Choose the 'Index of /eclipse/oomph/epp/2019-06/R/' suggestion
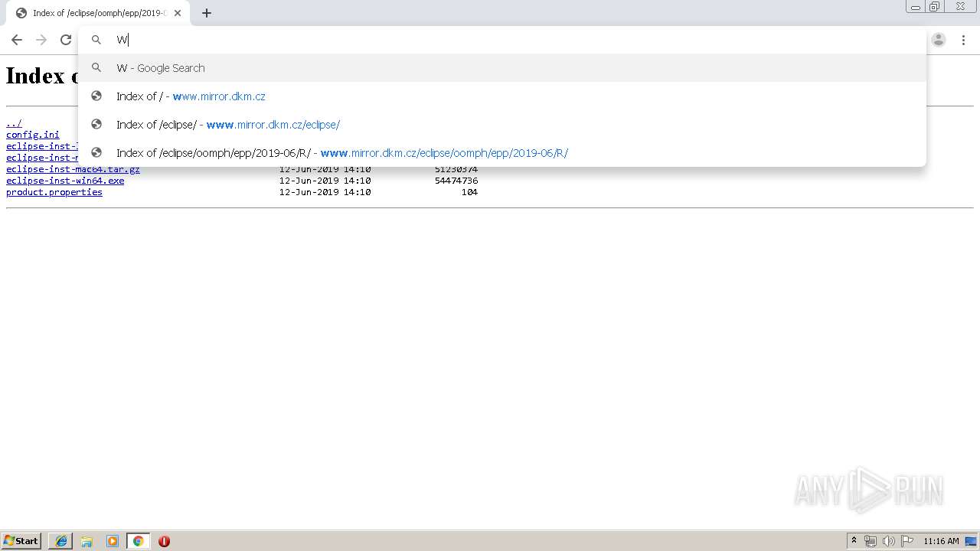 click(x=502, y=153)
